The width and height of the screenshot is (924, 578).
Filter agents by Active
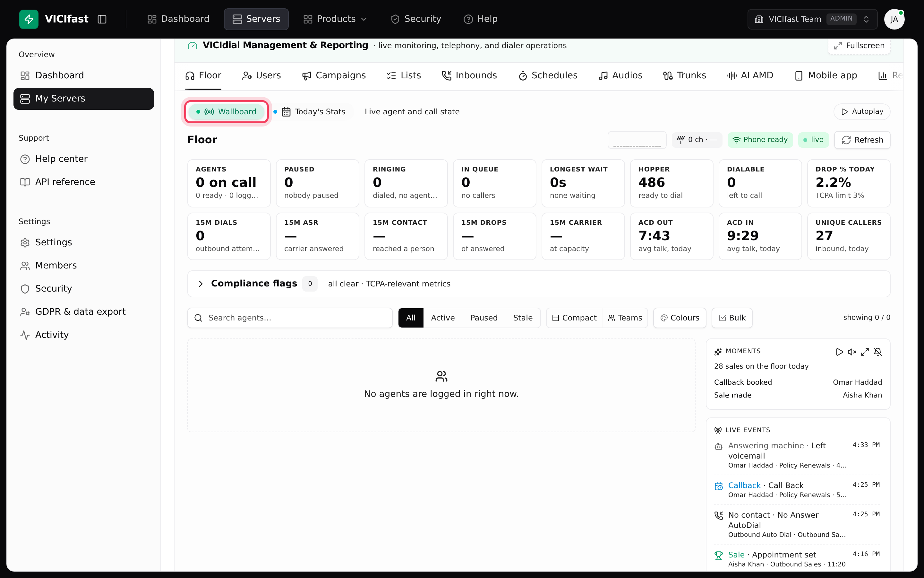click(442, 318)
